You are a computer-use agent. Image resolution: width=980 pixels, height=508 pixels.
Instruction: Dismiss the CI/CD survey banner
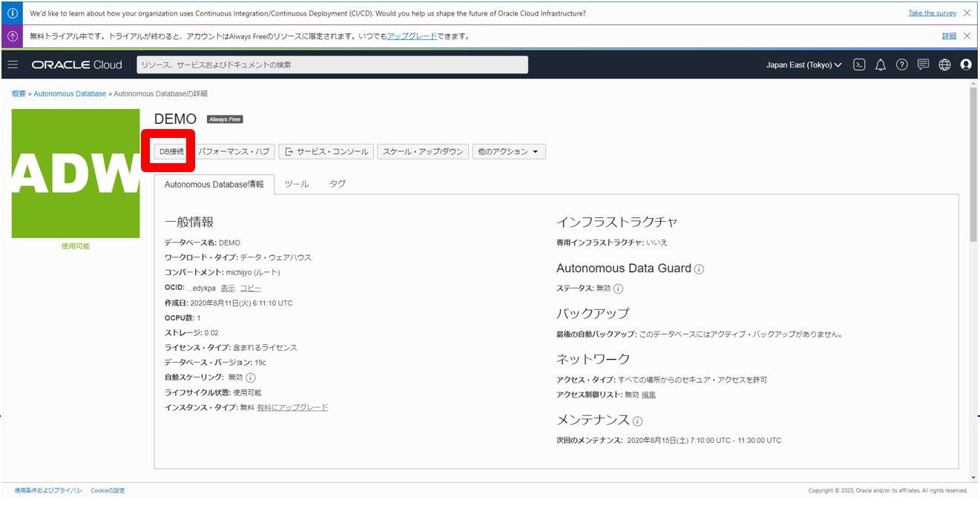click(967, 13)
